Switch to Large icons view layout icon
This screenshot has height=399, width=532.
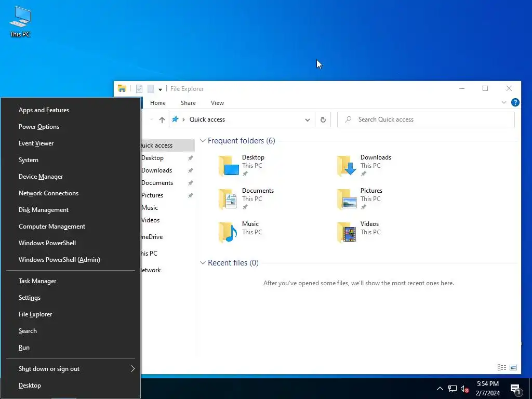pyautogui.click(x=513, y=367)
